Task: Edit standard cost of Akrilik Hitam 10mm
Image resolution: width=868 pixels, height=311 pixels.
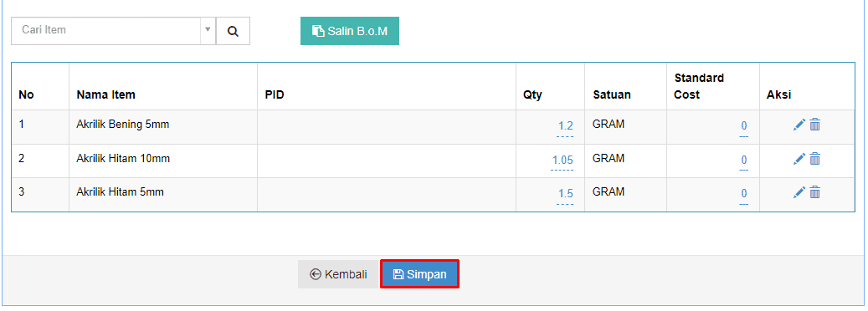Action: [744, 161]
